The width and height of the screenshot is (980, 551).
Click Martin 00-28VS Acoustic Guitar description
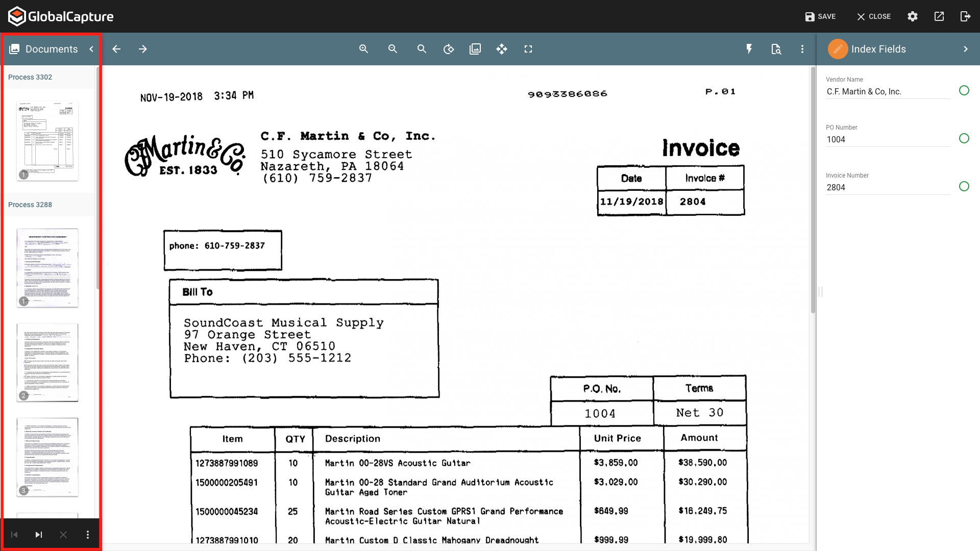398,463
